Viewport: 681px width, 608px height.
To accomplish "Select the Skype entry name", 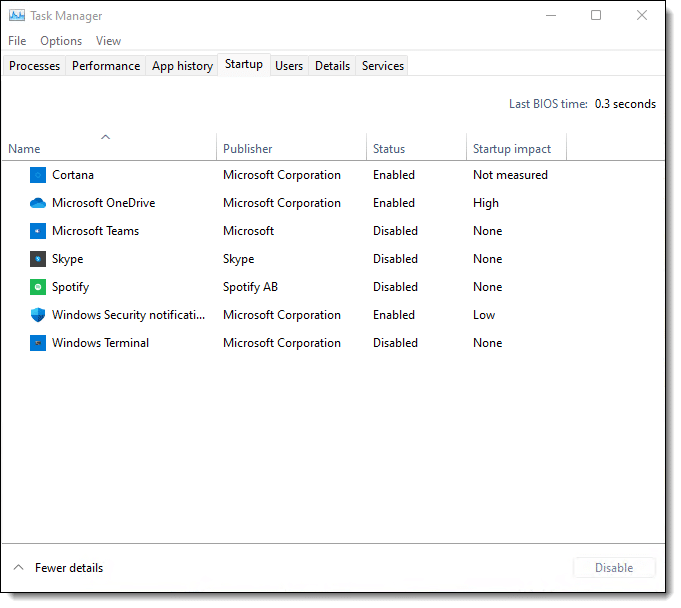I will click(x=68, y=259).
